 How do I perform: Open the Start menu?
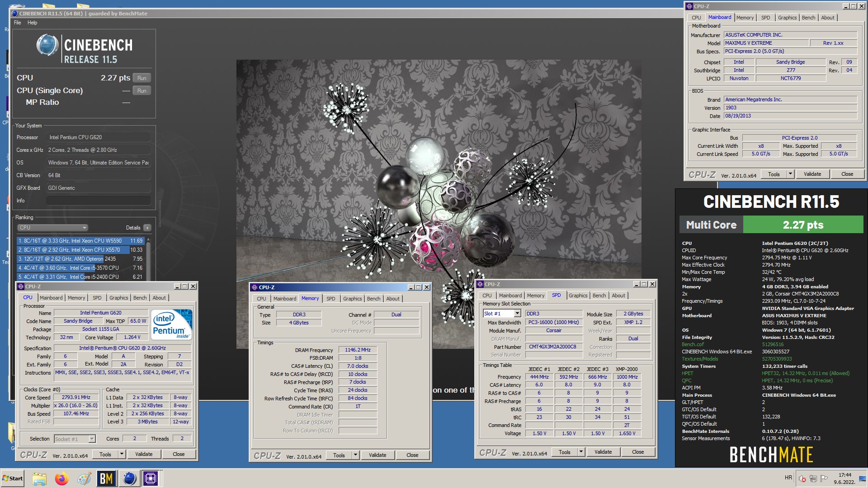point(13,478)
